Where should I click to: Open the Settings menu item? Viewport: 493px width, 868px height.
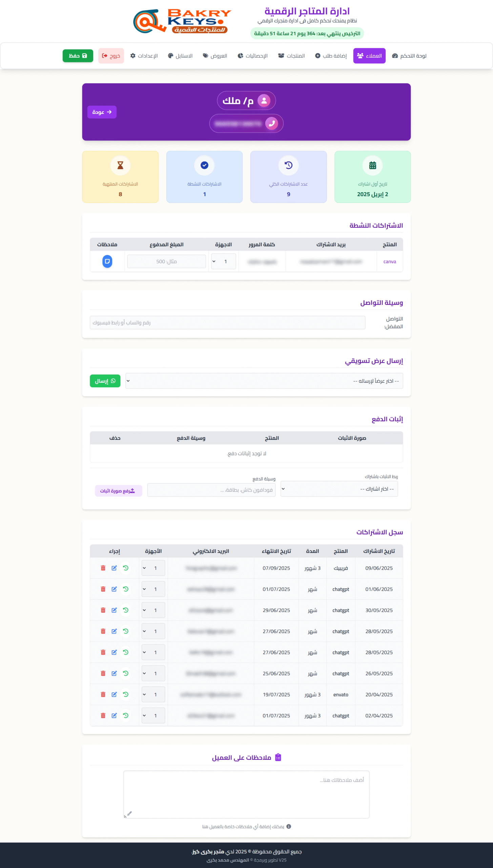pyautogui.click(x=144, y=56)
